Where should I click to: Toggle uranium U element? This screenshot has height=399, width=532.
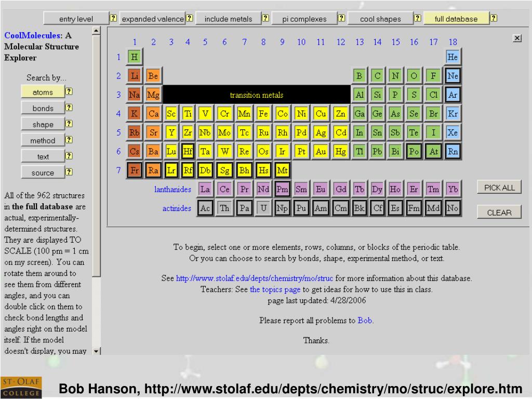click(263, 208)
